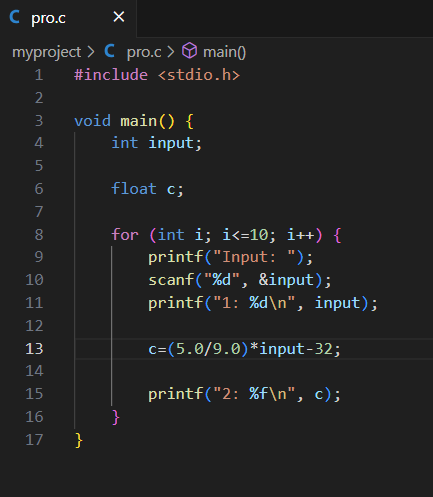Click the main() breadcrumb symbol
Viewport: 433px width, 497px height.
pos(224,52)
